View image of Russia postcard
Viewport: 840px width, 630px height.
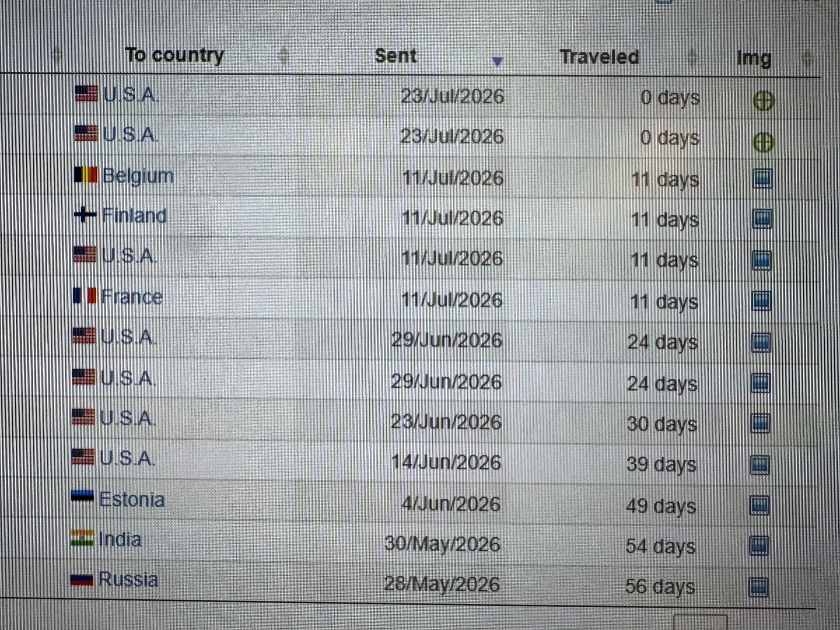[758, 587]
